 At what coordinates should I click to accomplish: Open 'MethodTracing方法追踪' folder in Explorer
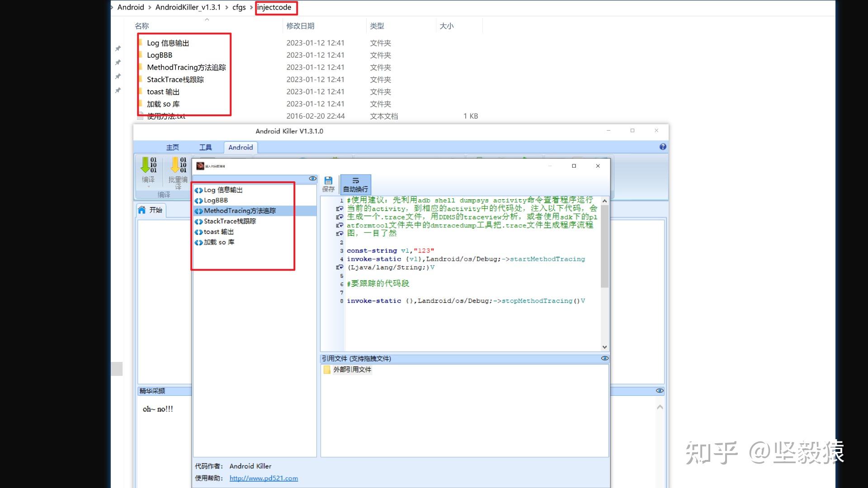coord(186,67)
